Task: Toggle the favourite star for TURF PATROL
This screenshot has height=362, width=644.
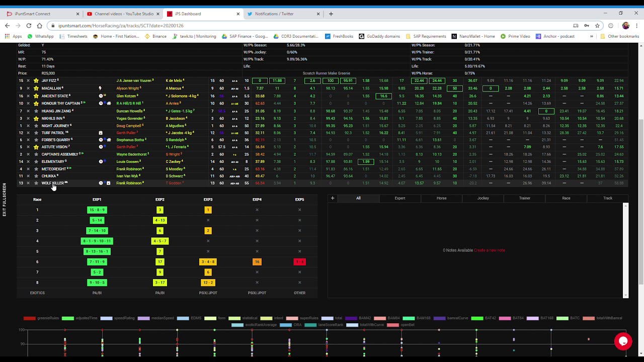Action: tap(36, 133)
